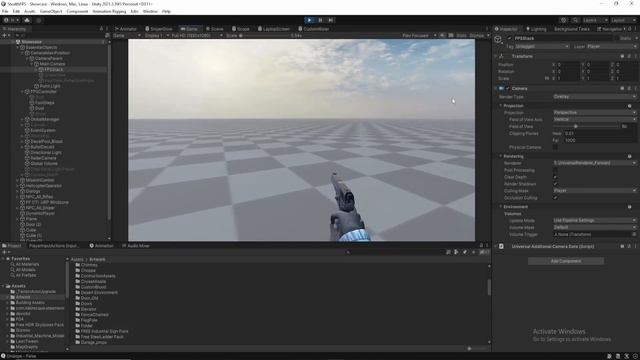Open the Assets menu
This screenshot has width=640, height=360.
tap(29, 11)
